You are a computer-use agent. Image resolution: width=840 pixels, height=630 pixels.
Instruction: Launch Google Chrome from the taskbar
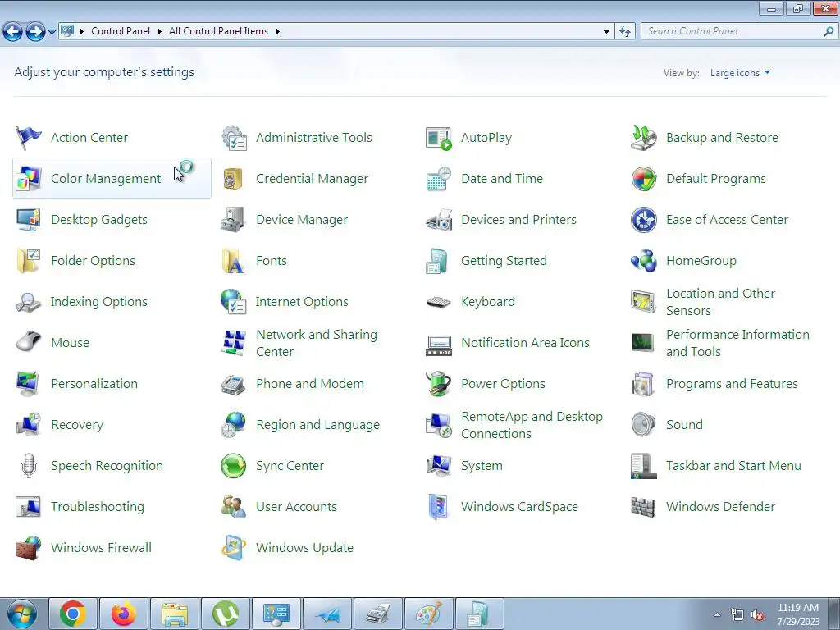click(73, 614)
